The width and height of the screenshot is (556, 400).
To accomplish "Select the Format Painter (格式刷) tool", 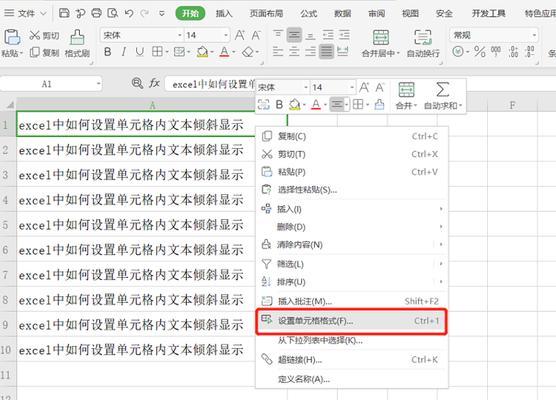I will (x=77, y=43).
